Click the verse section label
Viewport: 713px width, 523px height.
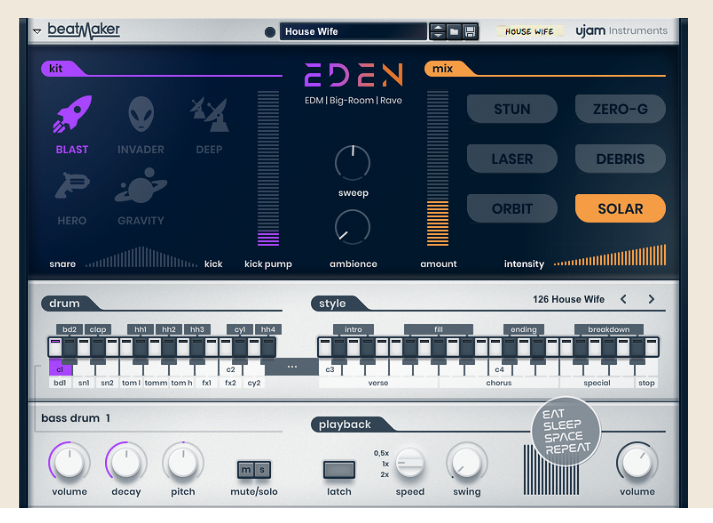coord(378,383)
